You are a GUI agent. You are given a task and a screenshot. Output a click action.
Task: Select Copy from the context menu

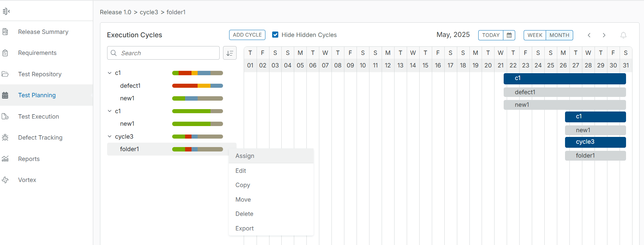pos(243,185)
